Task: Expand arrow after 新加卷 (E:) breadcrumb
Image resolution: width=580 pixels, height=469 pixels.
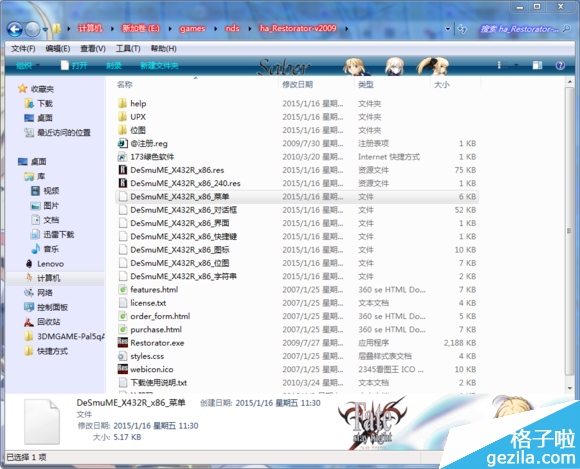Action: pyautogui.click(x=170, y=28)
